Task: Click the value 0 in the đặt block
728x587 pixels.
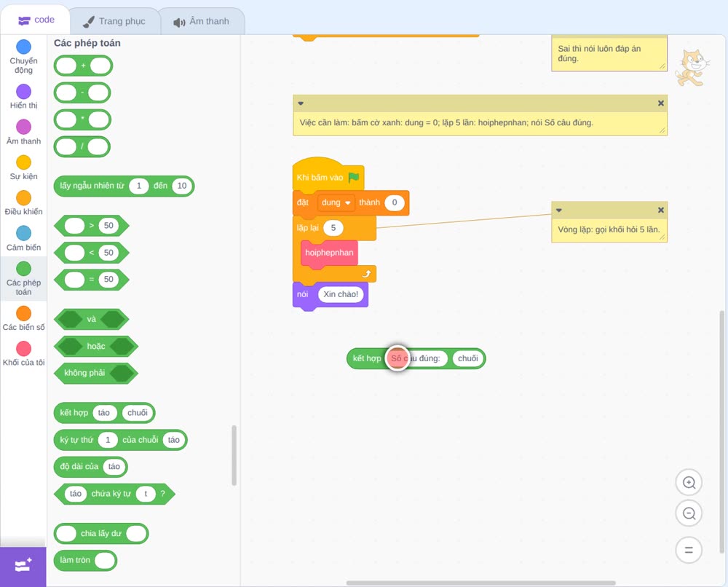Action: (395, 202)
